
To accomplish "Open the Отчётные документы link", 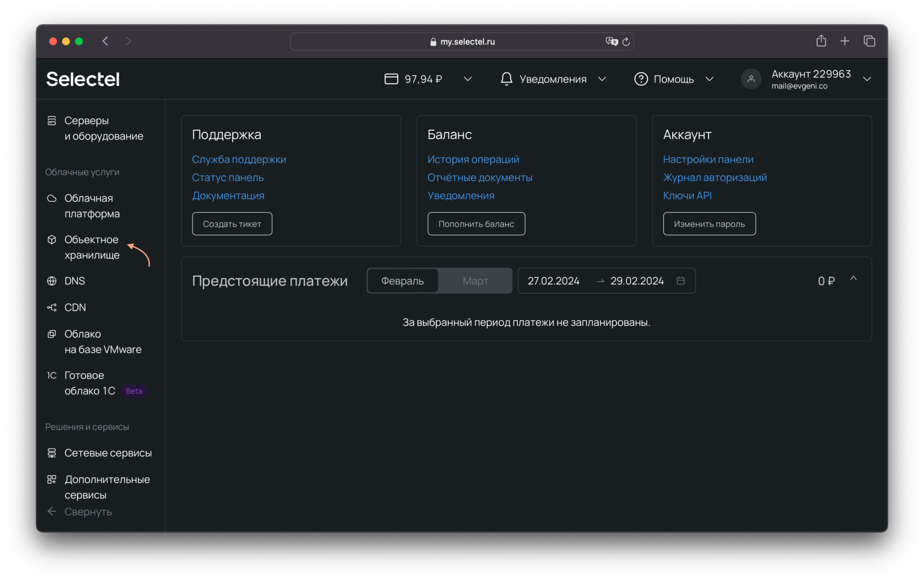I will tap(480, 178).
